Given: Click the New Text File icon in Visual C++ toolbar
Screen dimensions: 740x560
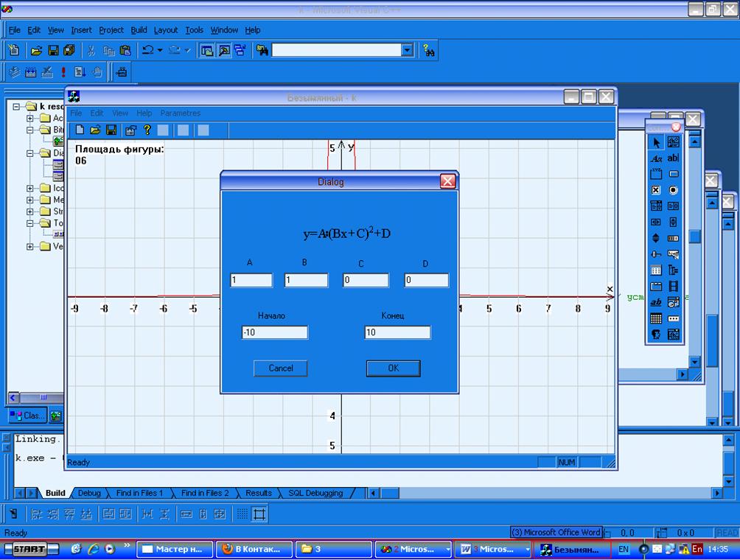Looking at the screenshot, I should coord(13,50).
